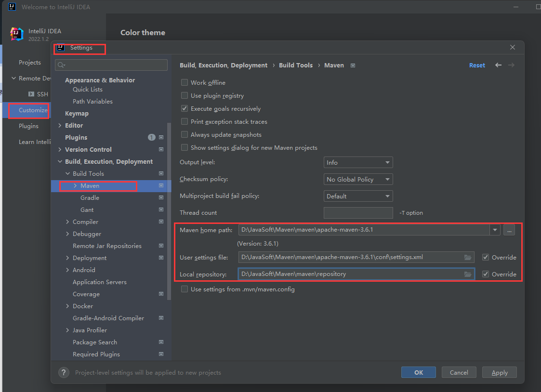Browse for the local repository with the folder icon
The image size is (541, 392).
coord(467,274)
